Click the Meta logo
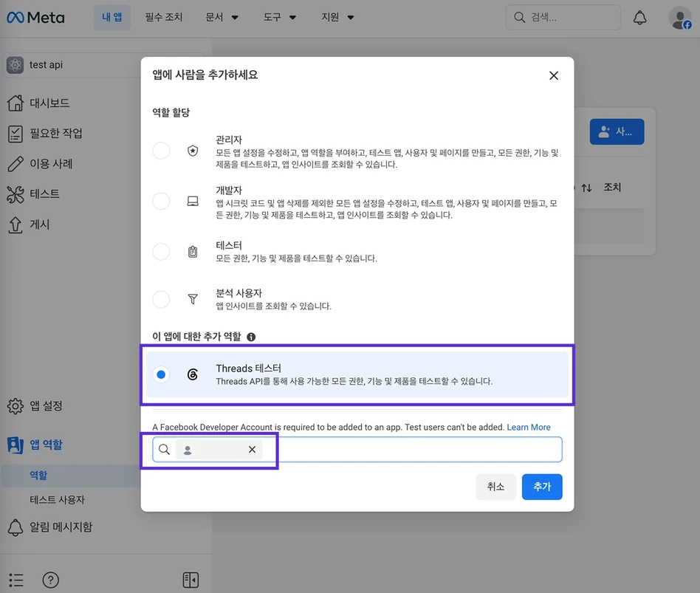This screenshot has width=700, height=593. pyautogui.click(x=35, y=18)
